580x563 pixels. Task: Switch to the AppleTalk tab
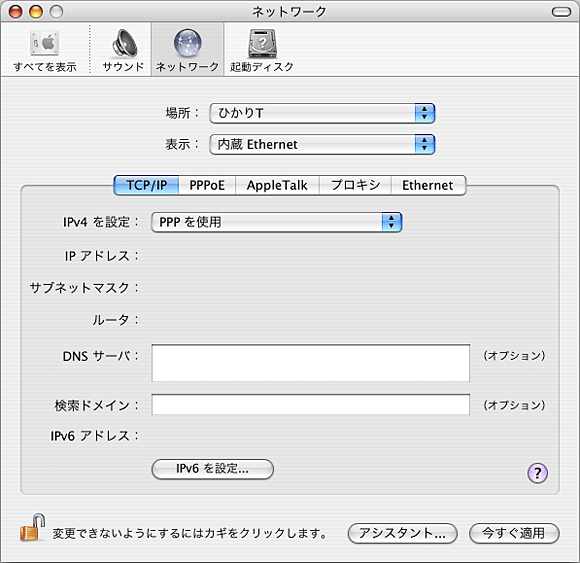coord(277,185)
